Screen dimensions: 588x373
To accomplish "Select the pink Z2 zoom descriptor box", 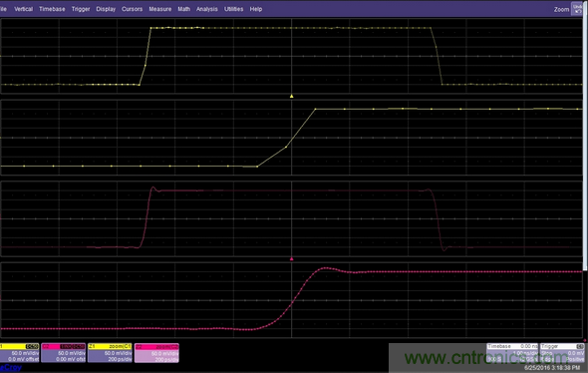I will (x=156, y=353).
